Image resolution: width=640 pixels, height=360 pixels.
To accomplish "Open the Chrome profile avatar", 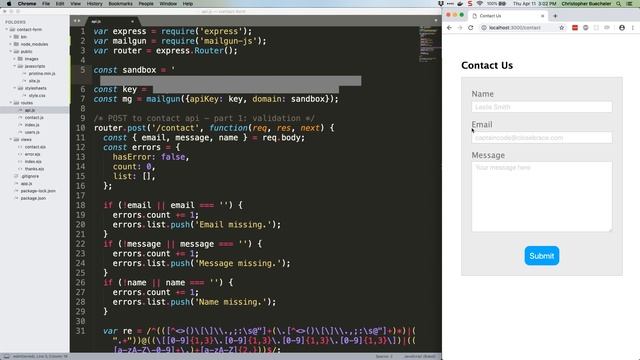I will 622,28.
